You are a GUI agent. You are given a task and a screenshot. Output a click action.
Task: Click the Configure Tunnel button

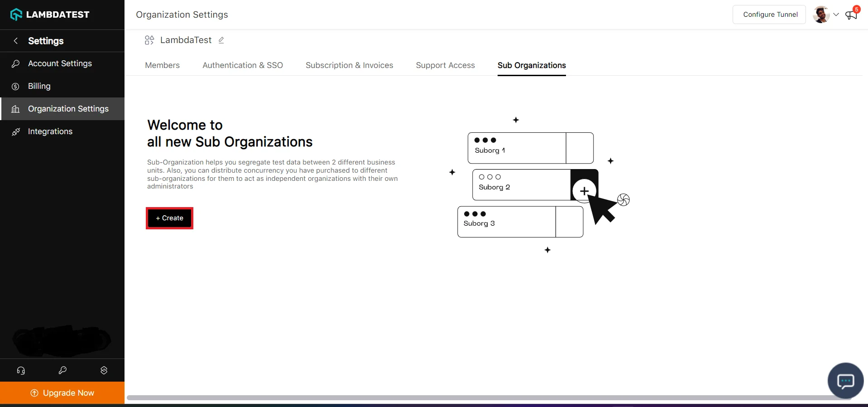click(x=770, y=15)
